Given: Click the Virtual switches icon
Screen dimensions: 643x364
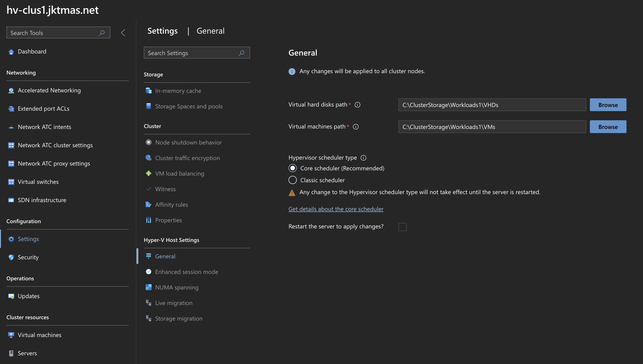Looking at the screenshot, I should pos(11,182).
